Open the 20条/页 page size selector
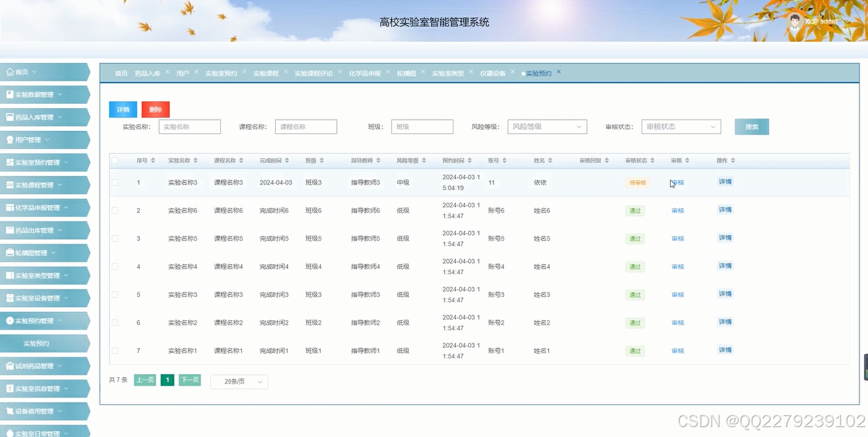The image size is (868, 437). tap(239, 381)
